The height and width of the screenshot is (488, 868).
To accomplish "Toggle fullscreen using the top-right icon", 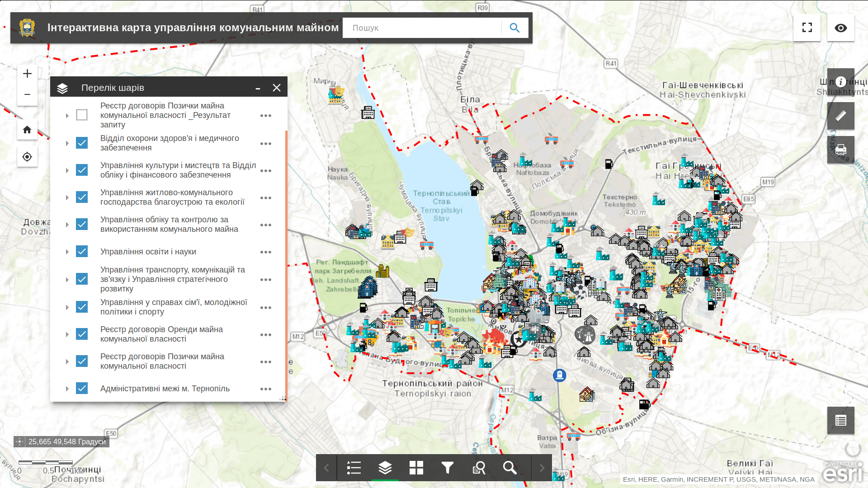I will [807, 28].
